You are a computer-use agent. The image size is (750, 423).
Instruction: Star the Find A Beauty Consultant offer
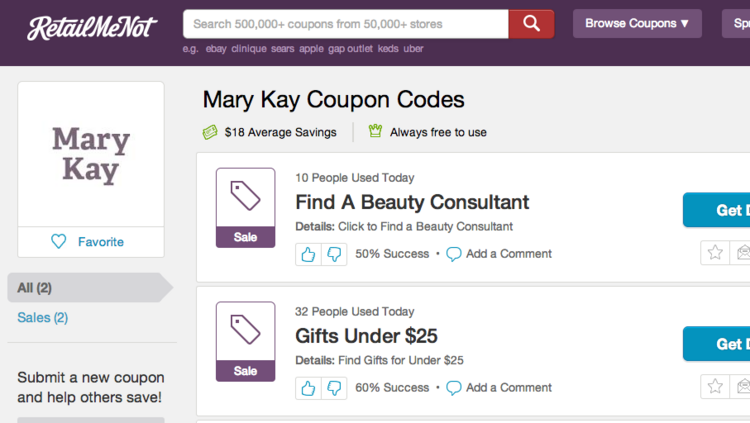coord(715,253)
